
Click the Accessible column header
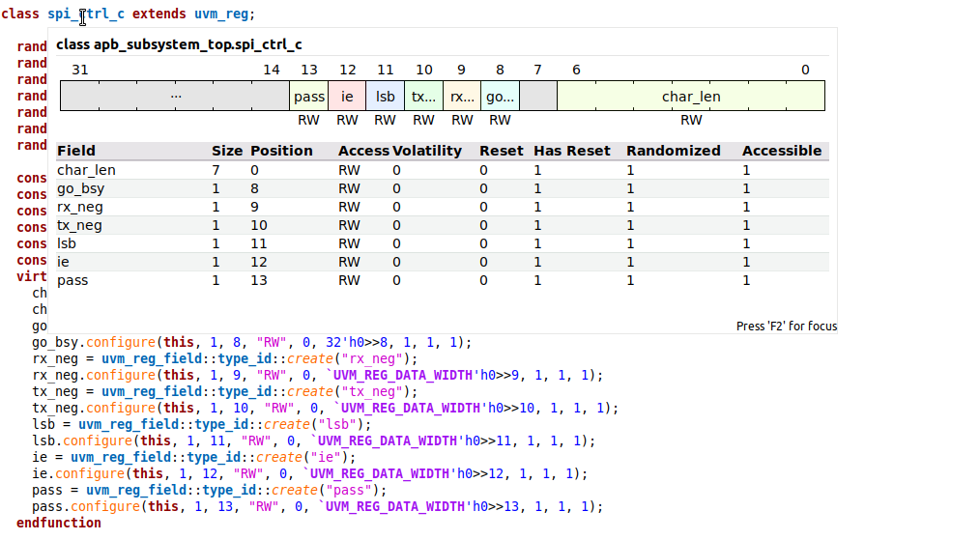[x=781, y=151]
